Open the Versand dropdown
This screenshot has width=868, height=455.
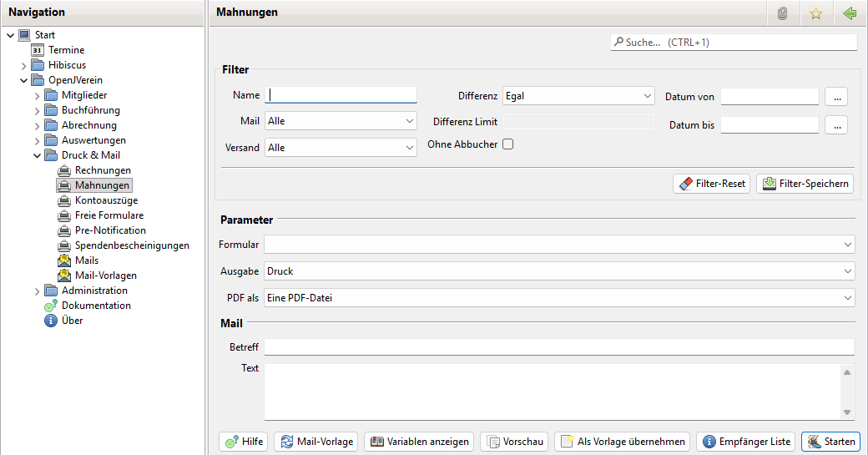click(341, 148)
